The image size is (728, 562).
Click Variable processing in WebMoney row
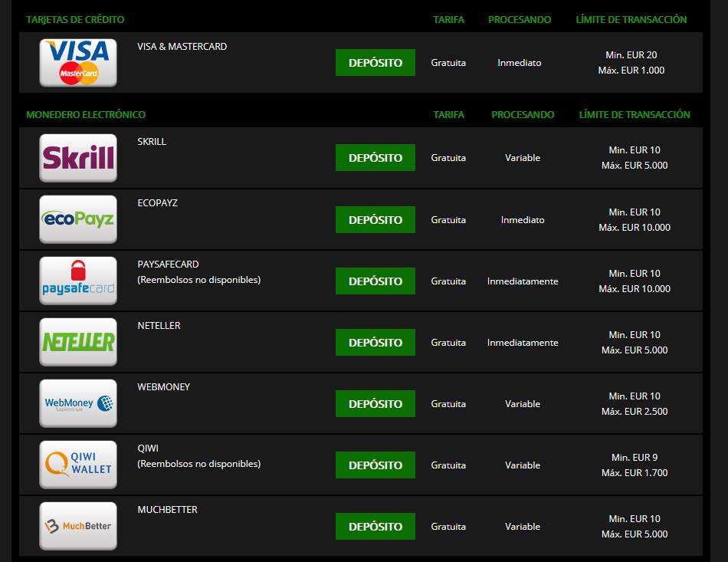click(x=523, y=403)
